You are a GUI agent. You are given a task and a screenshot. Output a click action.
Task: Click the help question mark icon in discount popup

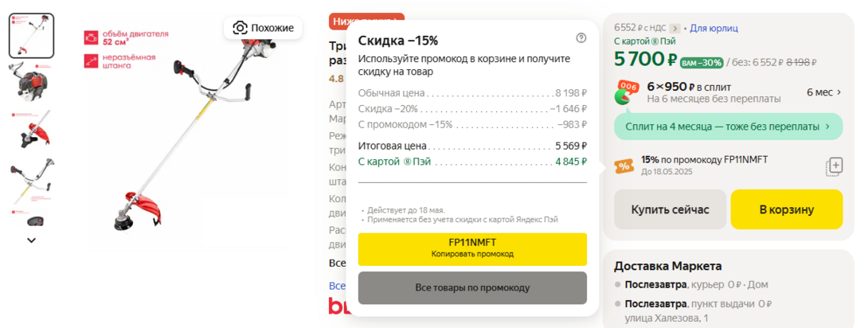pos(581,37)
